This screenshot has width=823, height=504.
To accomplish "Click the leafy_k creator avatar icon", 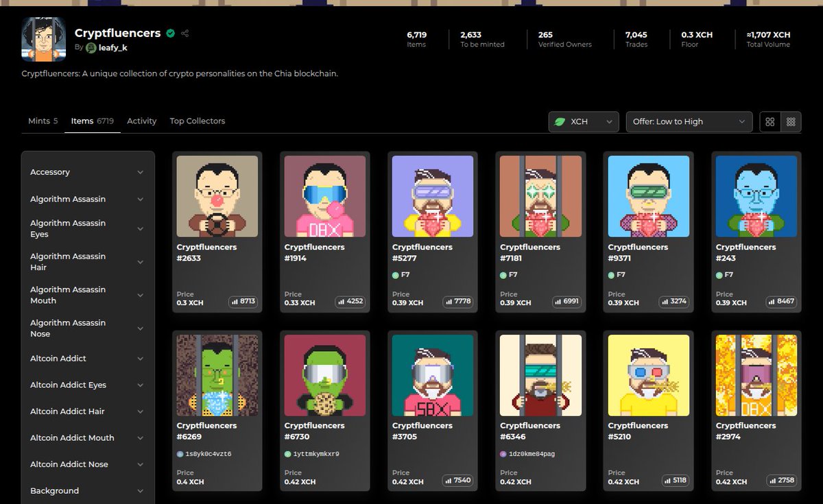I will 91,47.
